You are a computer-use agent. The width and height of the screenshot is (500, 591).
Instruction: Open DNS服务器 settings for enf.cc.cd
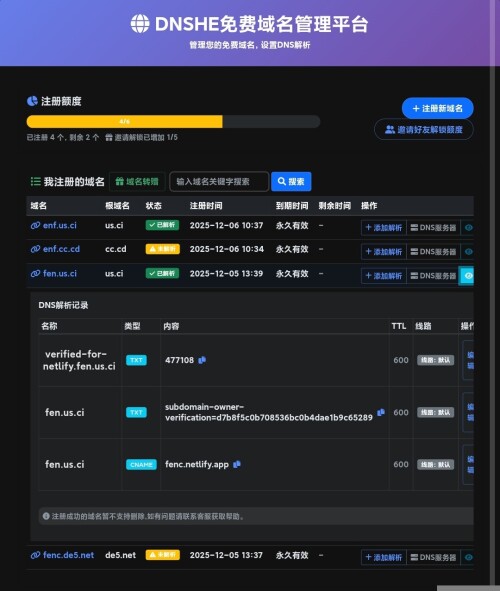[x=433, y=252]
